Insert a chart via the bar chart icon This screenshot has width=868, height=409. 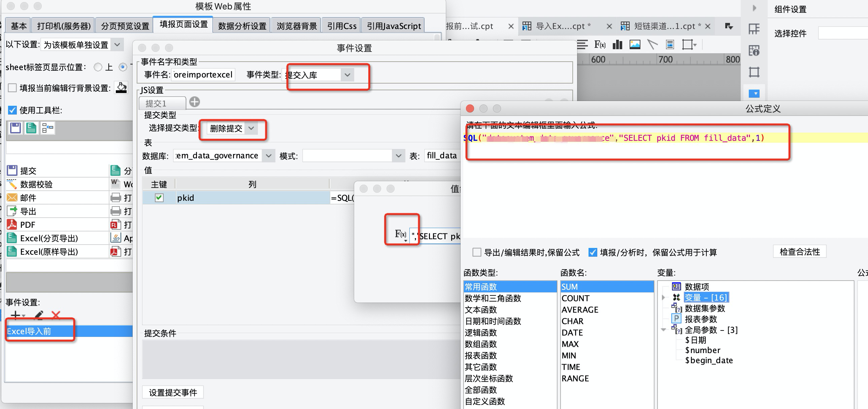click(617, 44)
